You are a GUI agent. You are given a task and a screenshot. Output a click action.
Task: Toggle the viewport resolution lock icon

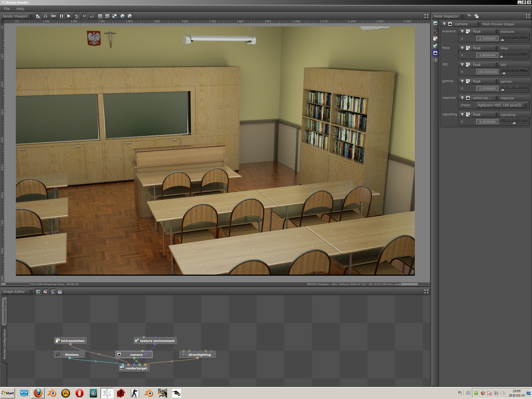click(x=38, y=16)
